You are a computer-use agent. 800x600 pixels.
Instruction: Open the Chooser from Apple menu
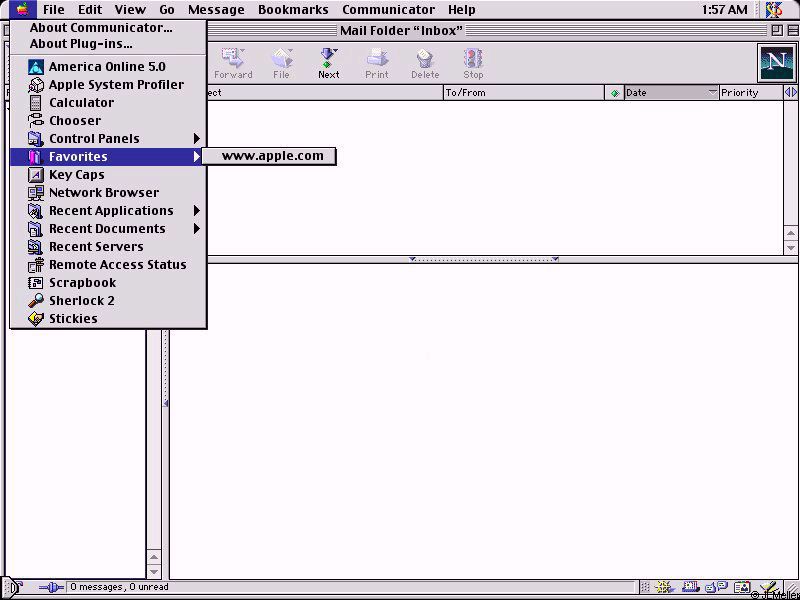click(x=74, y=120)
